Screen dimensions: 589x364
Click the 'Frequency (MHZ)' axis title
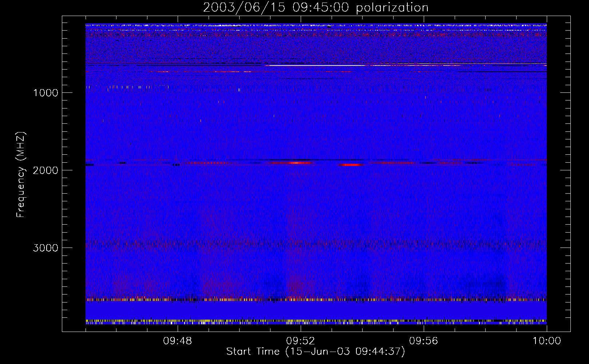click(21, 175)
